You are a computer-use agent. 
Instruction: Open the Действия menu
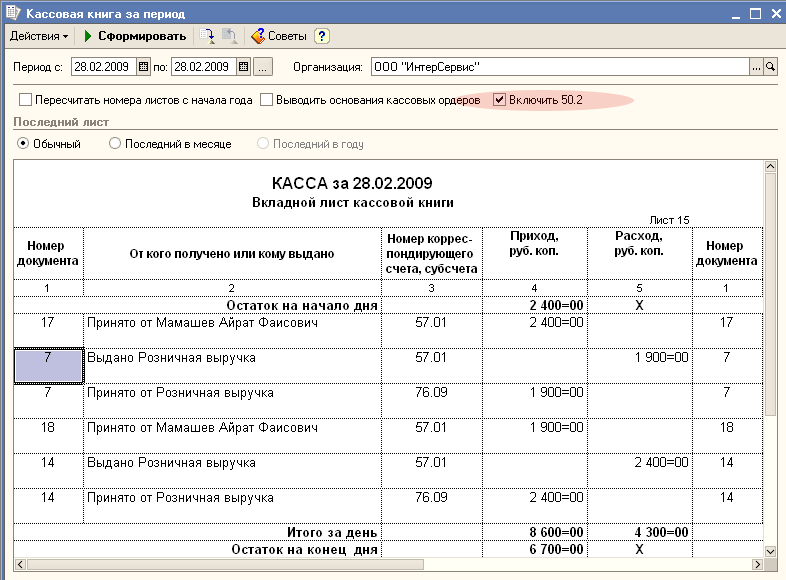(x=39, y=36)
